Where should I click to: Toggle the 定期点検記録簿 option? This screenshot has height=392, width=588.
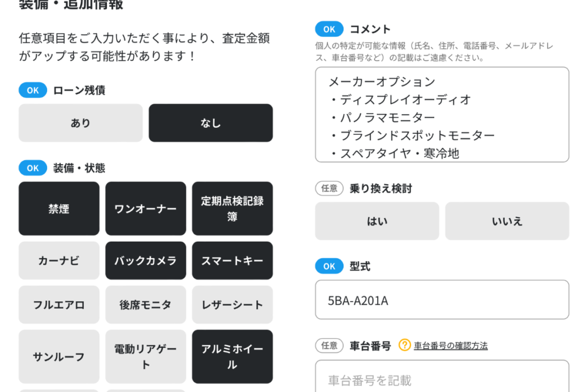pyautogui.click(x=232, y=209)
